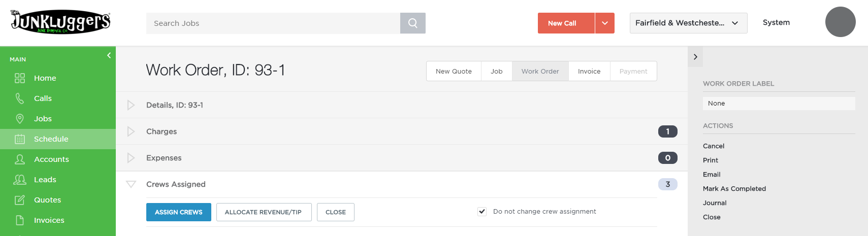Viewport: 868px width, 236px height.
Task: Open Quotes via the pencil icon
Action: (20, 200)
